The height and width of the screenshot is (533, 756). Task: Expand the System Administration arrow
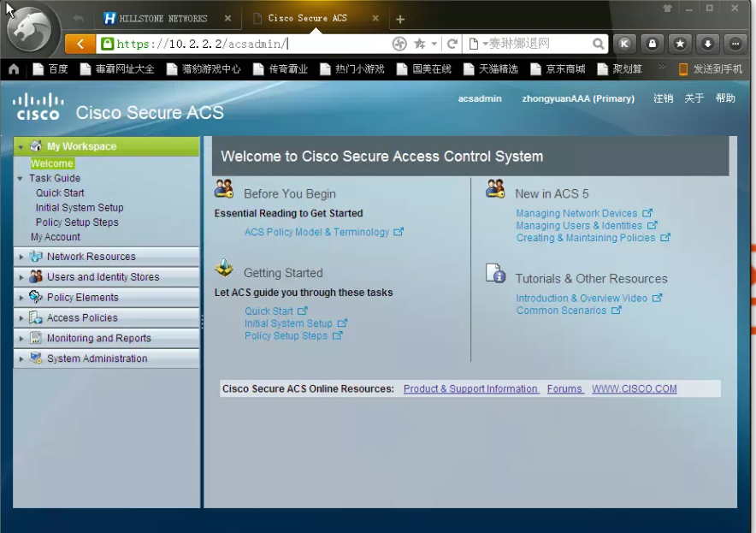[x=21, y=358]
